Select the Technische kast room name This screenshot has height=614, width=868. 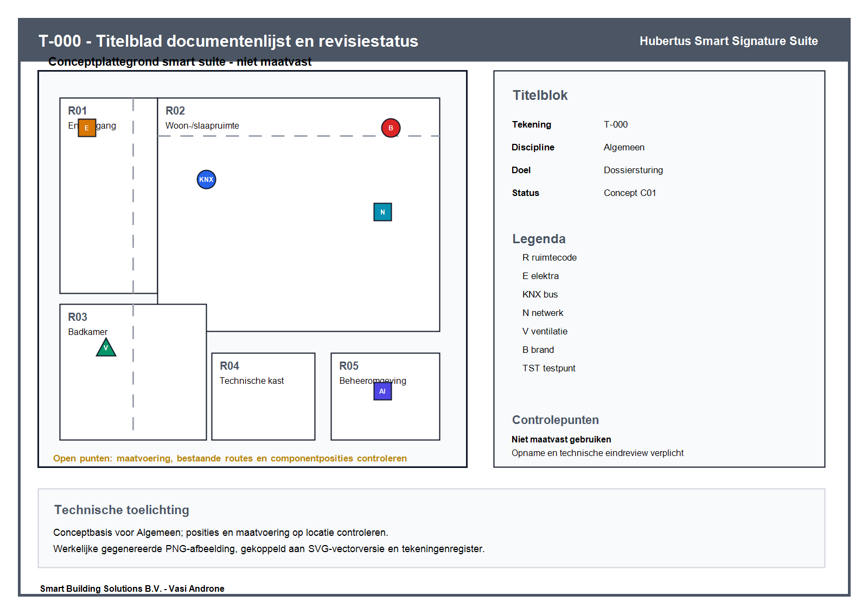point(252,381)
